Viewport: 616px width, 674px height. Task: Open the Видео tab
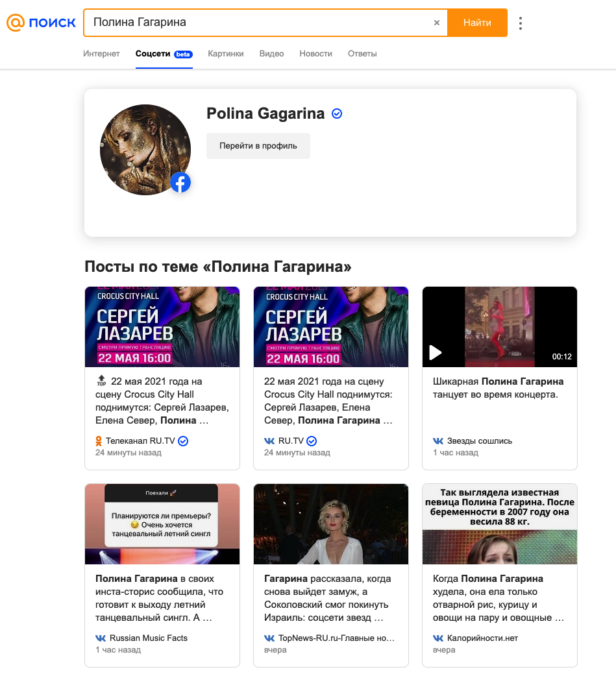[x=271, y=54]
